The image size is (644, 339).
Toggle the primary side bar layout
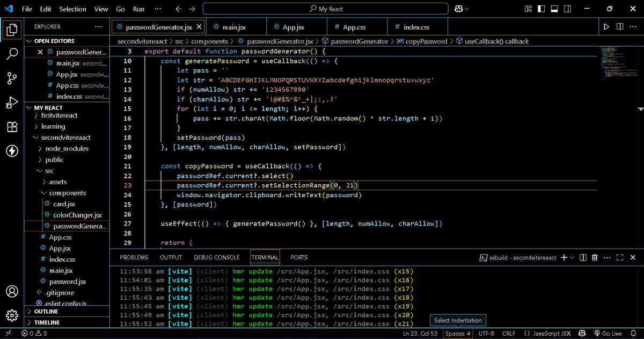click(541, 9)
